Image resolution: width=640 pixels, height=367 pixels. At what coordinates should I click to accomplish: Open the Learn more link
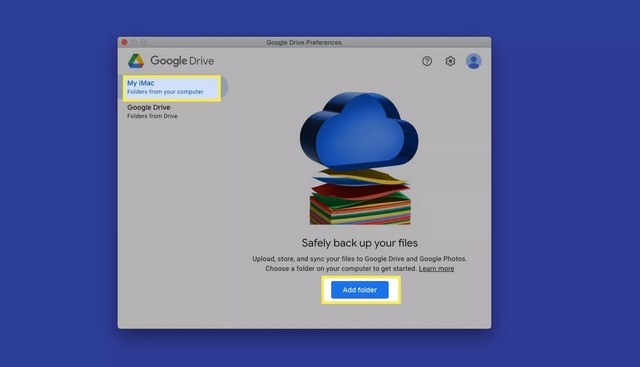click(x=436, y=269)
